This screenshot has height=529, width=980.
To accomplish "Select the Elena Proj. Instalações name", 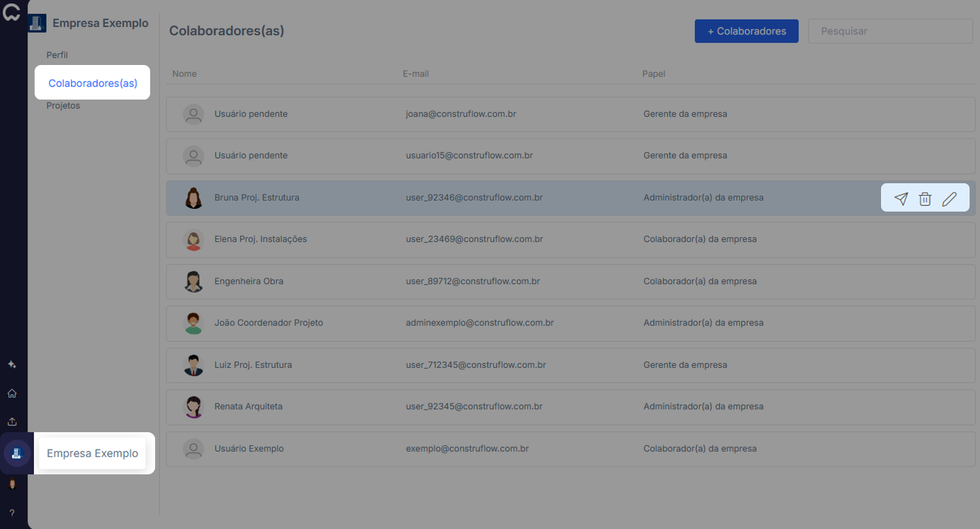I will coord(261,239).
